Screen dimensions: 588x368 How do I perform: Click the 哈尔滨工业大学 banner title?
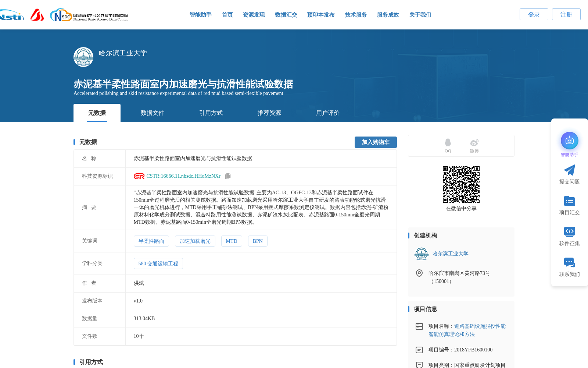[x=123, y=53]
